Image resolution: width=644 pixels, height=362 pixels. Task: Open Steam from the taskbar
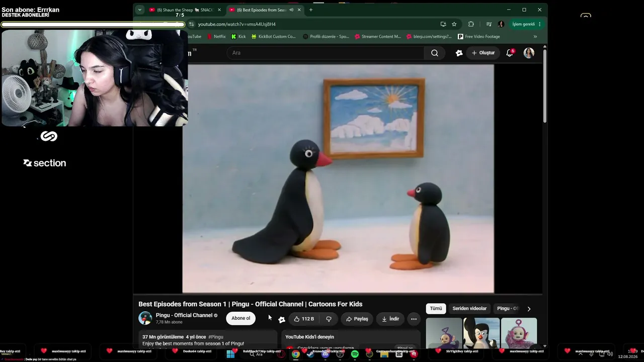click(310, 354)
